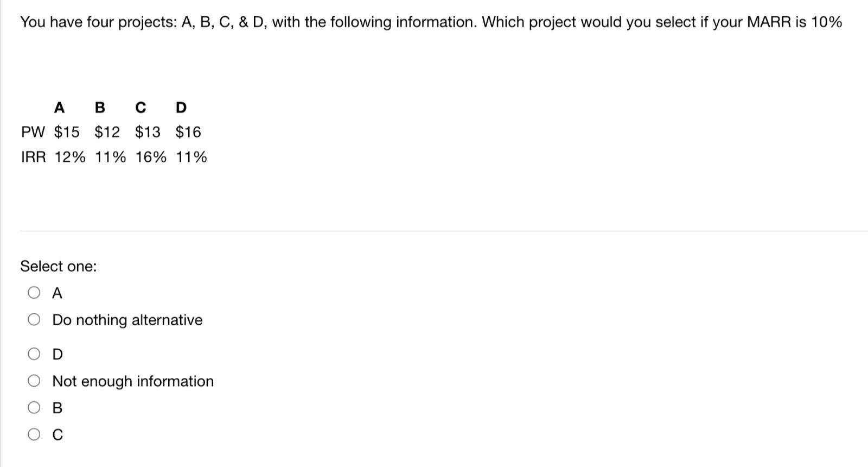
Task: Click the label text reading B
Action: (x=57, y=408)
